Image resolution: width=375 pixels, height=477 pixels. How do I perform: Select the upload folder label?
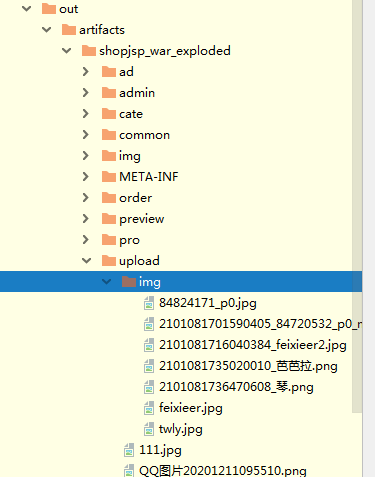tap(139, 261)
